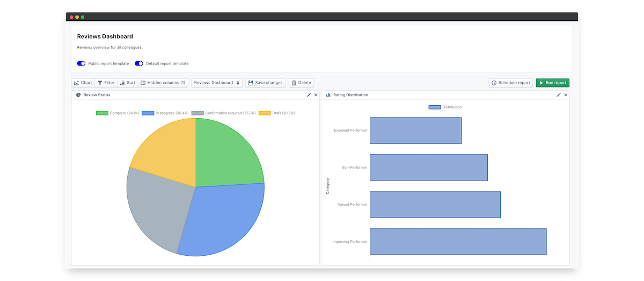Open the Filter options

click(106, 83)
